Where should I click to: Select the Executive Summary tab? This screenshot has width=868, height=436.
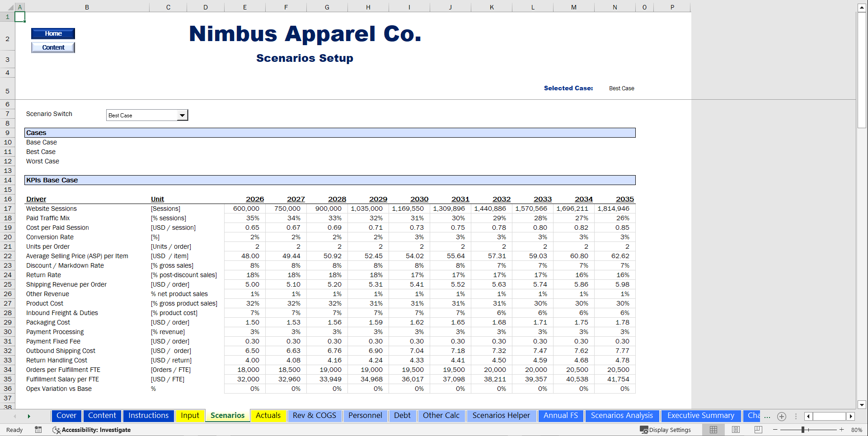tap(701, 416)
